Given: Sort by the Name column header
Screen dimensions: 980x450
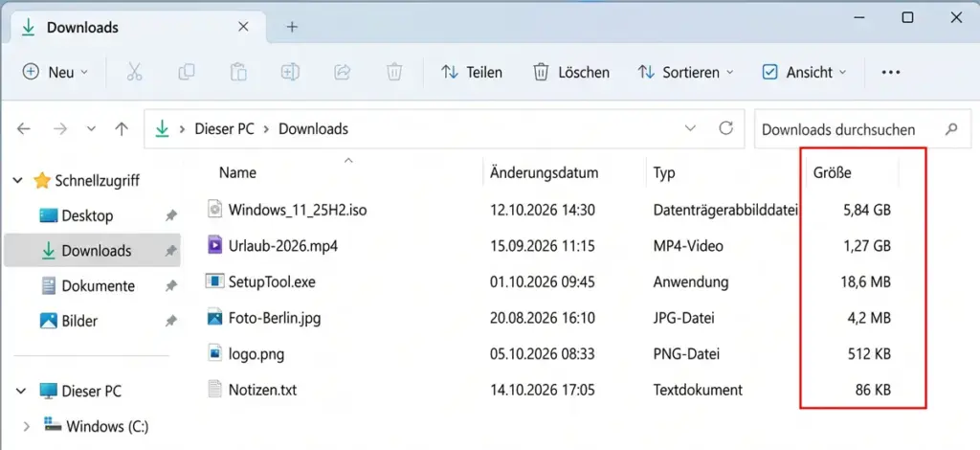Looking at the screenshot, I should click(x=237, y=172).
